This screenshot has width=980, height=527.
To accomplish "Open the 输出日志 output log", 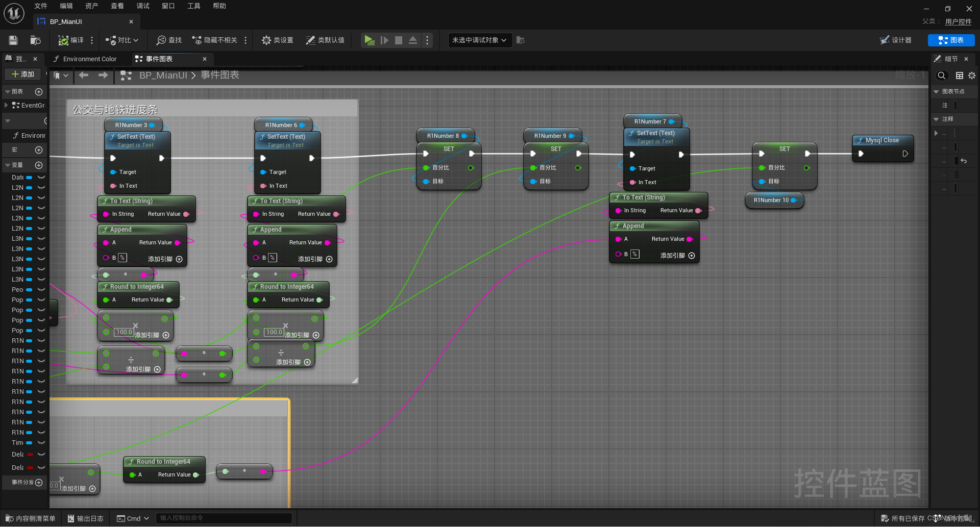I will point(86,518).
